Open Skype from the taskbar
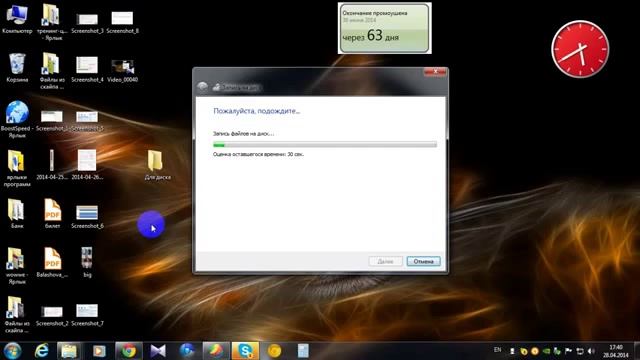 pos(245,351)
